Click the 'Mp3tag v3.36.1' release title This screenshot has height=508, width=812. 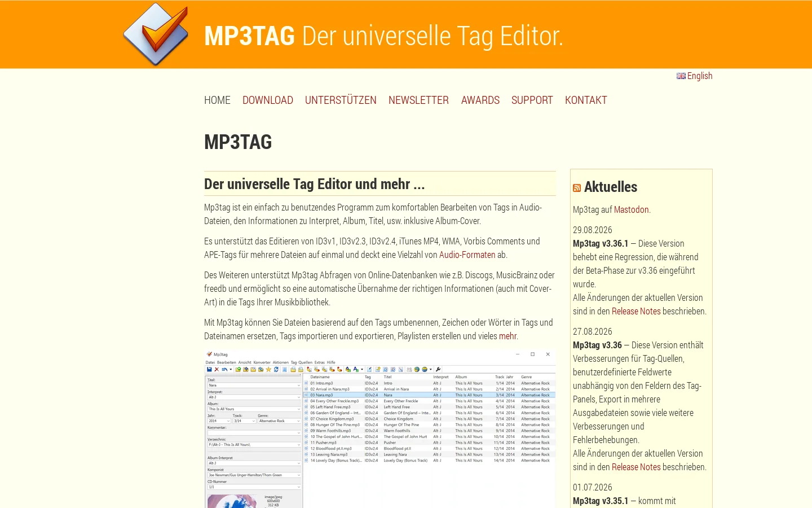(601, 244)
